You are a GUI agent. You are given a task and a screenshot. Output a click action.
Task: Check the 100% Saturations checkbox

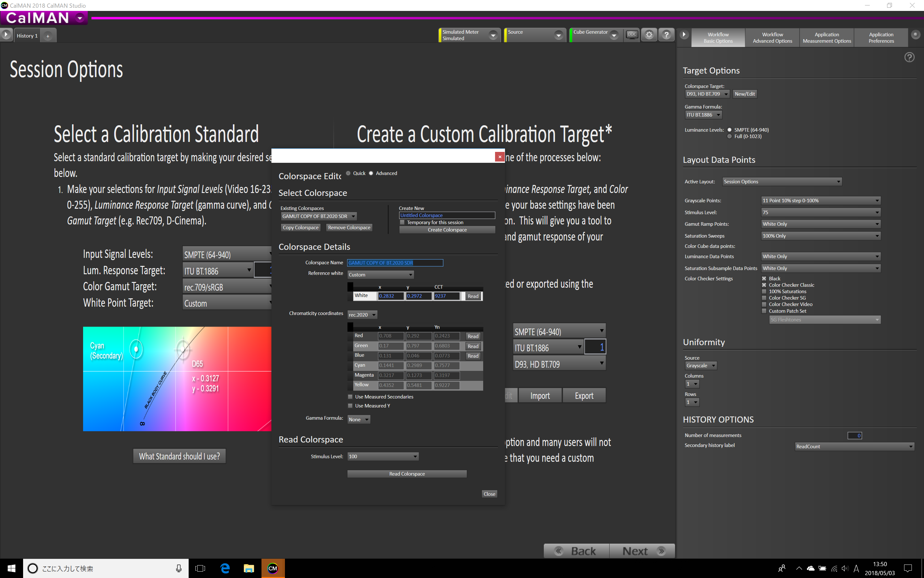pos(764,291)
